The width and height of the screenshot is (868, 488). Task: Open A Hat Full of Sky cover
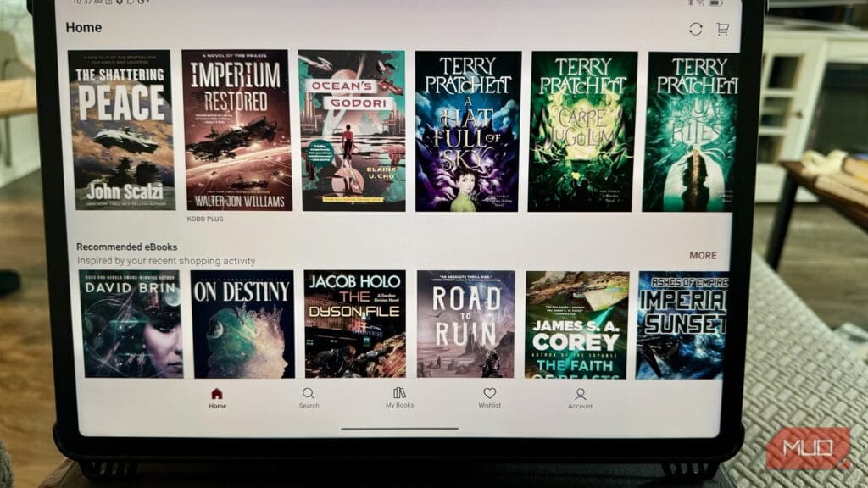pyautogui.click(x=468, y=131)
